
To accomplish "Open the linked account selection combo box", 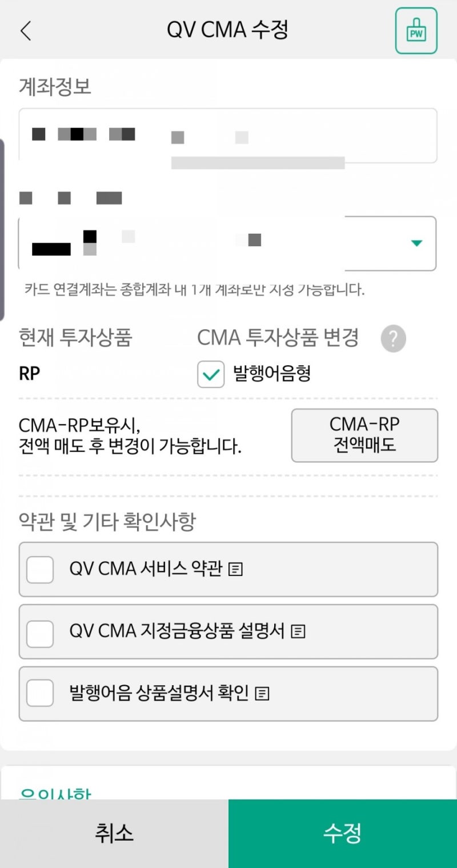I will (x=227, y=243).
